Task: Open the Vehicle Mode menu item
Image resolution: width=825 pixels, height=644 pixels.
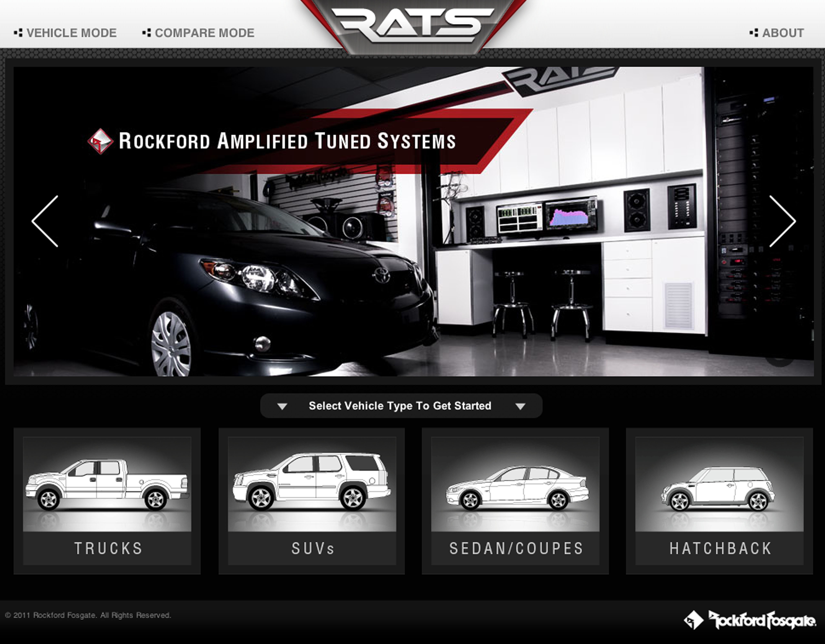Action: [65, 33]
